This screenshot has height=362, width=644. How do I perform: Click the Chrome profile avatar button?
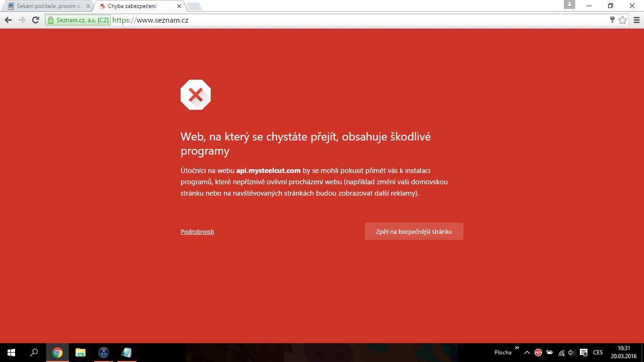[x=570, y=4]
